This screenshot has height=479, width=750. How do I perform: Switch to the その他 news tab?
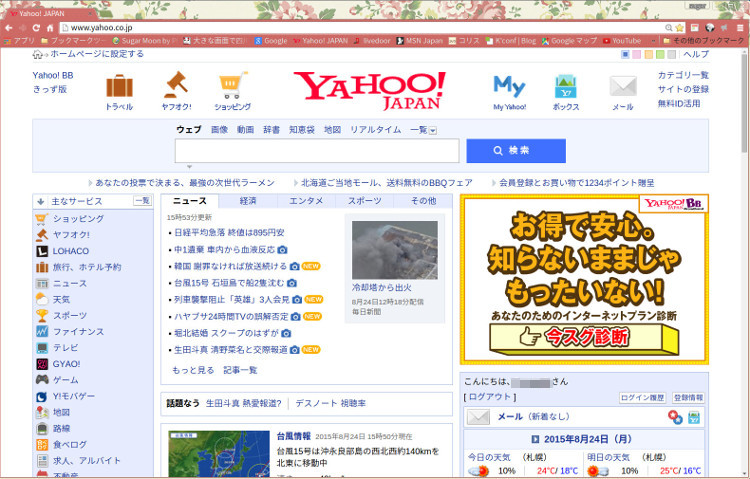(x=423, y=201)
